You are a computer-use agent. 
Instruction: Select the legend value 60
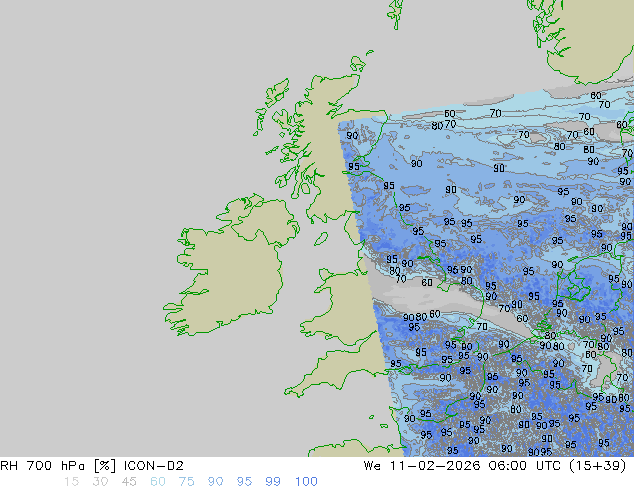[158, 482]
